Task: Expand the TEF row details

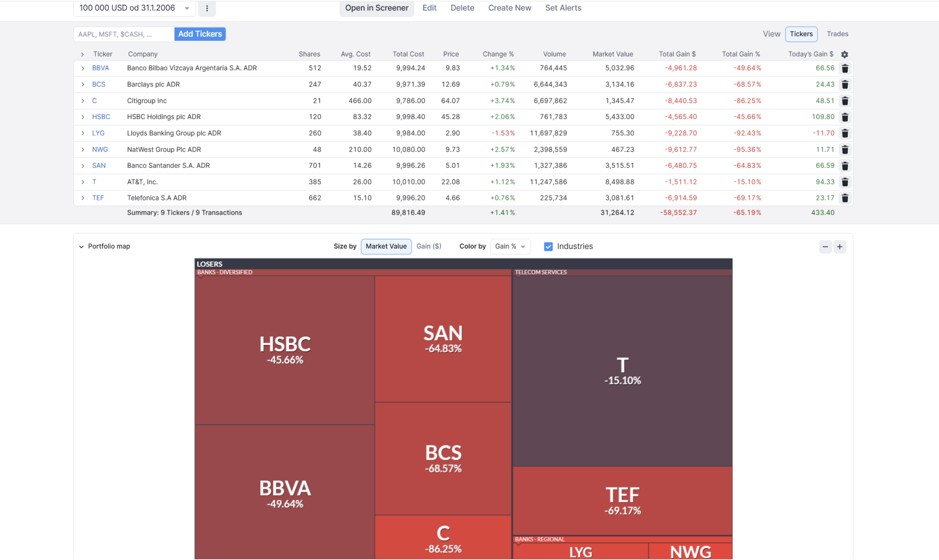Action: pos(83,198)
